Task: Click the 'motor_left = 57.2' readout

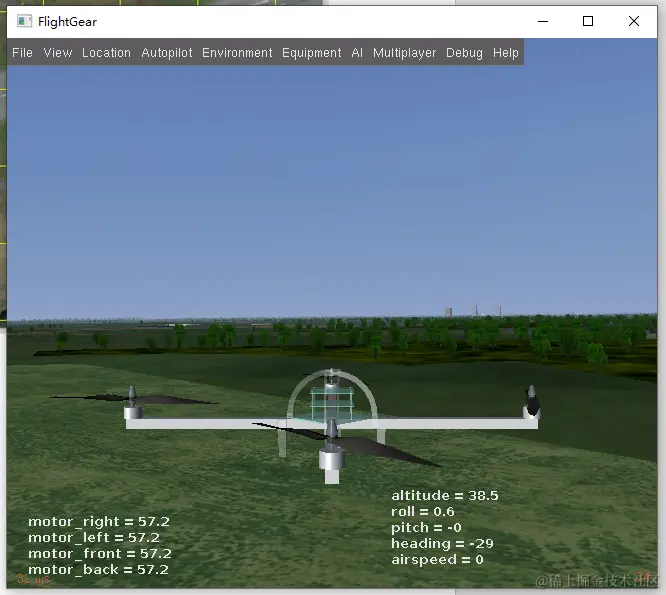Action: coord(94,538)
